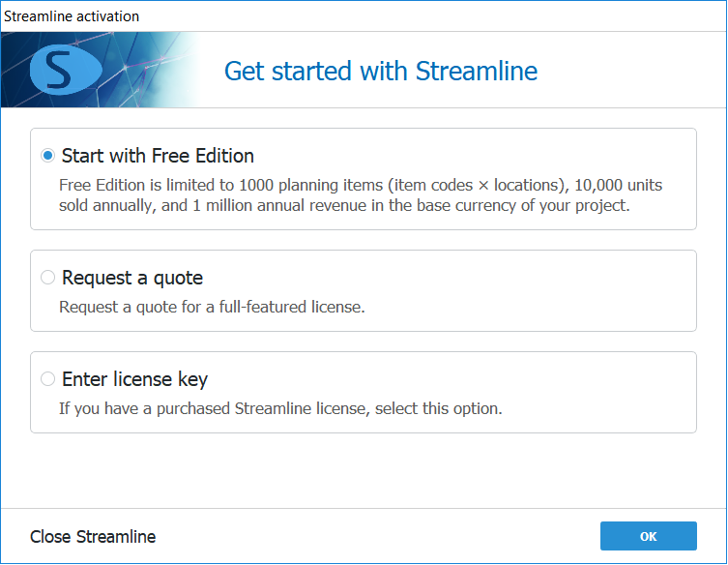Click the "Get started with Streamline" heading
Image resolution: width=728 pixels, height=565 pixels.
click(x=381, y=71)
